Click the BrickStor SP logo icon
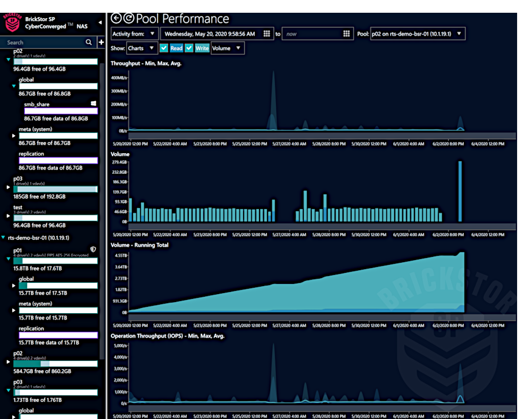 (x=12, y=22)
